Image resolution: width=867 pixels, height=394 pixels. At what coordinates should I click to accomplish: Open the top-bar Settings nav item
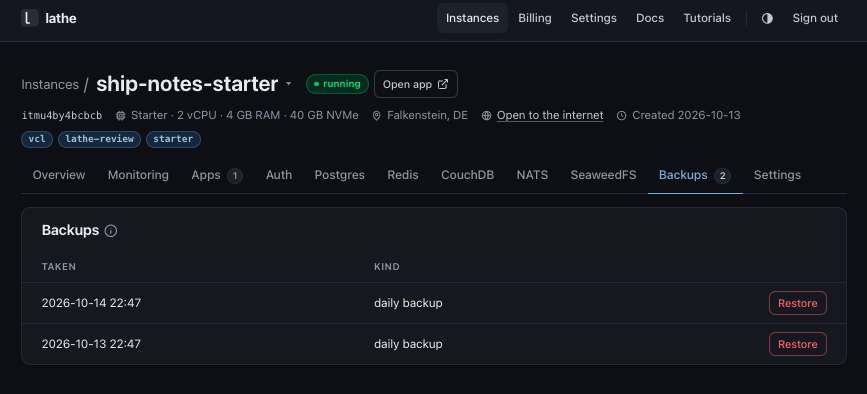pos(593,18)
